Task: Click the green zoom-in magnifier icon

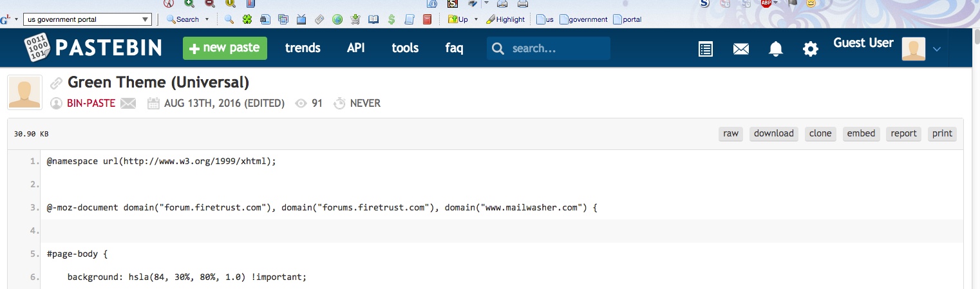Action: (189, 3)
